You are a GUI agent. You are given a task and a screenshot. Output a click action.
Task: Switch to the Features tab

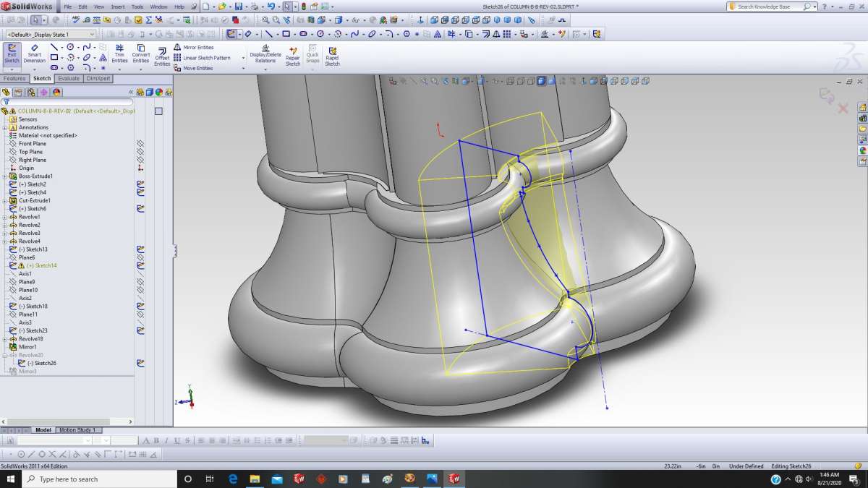coord(14,79)
